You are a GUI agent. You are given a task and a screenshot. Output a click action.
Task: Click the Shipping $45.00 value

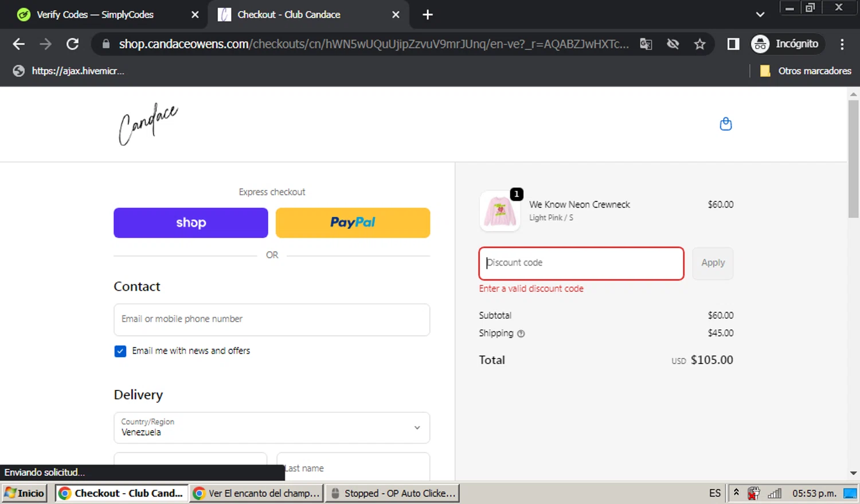click(x=721, y=333)
